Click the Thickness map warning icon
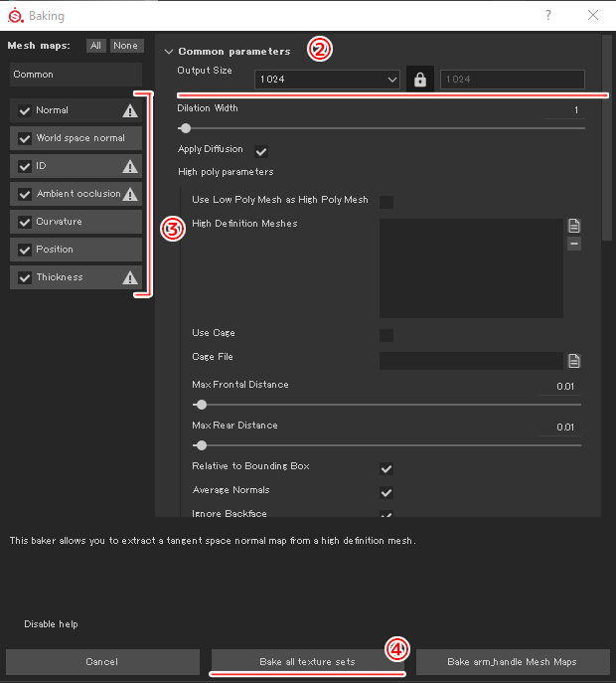This screenshot has width=616, height=683. pos(129,277)
